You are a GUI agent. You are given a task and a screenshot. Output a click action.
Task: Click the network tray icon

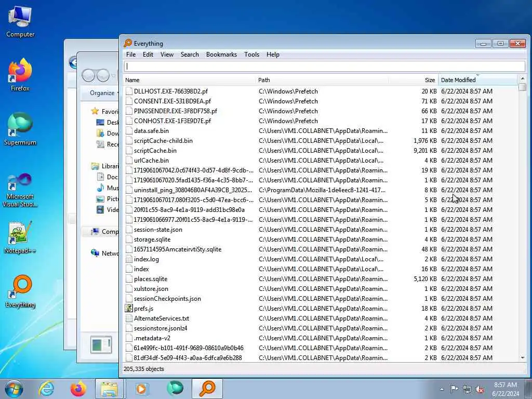tap(467, 389)
